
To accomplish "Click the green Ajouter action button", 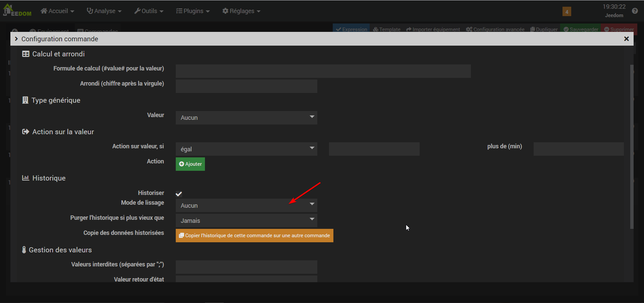I will [190, 164].
